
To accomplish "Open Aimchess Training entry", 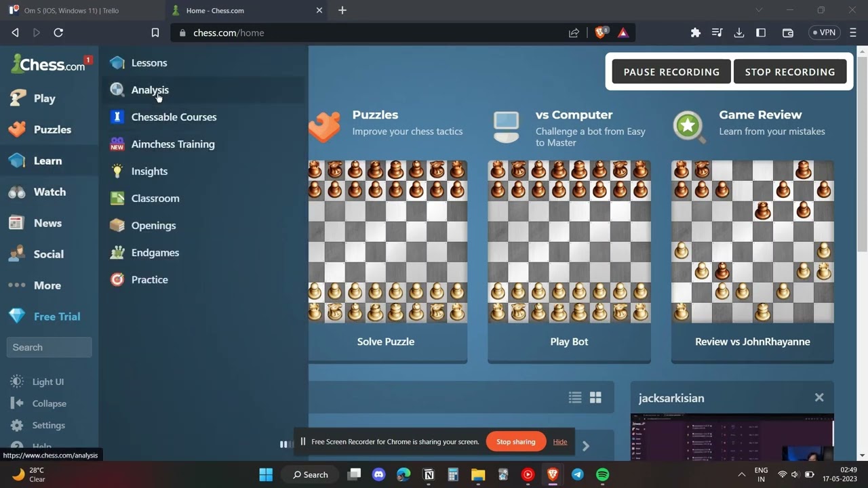I will point(173,144).
